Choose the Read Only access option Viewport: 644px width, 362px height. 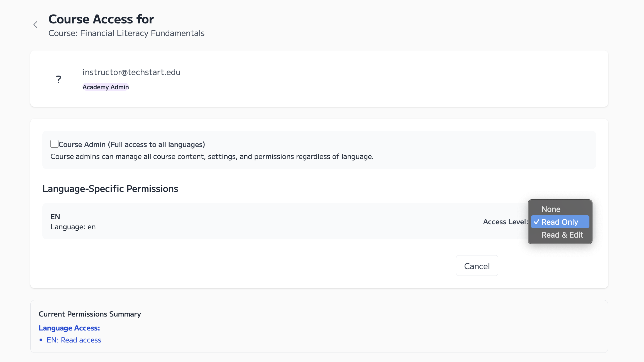[x=560, y=222]
